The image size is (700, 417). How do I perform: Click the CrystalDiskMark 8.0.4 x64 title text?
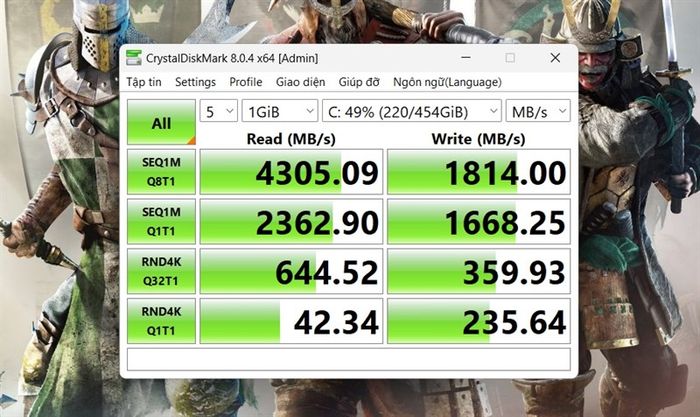tap(232, 58)
